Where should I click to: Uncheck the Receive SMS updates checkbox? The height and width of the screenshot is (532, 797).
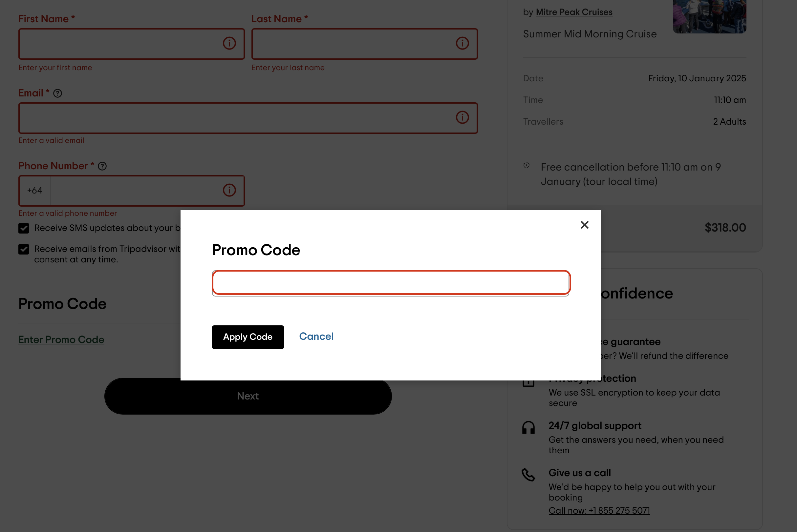coord(24,228)
